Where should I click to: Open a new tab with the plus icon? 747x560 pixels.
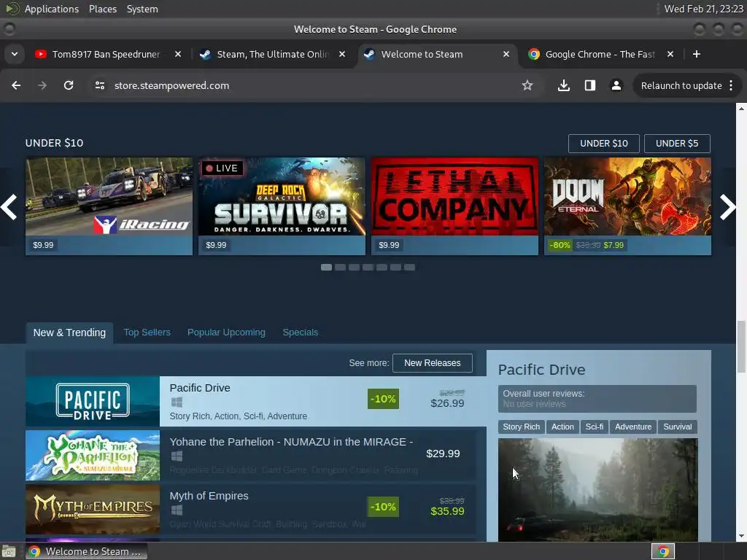point(697,54)
